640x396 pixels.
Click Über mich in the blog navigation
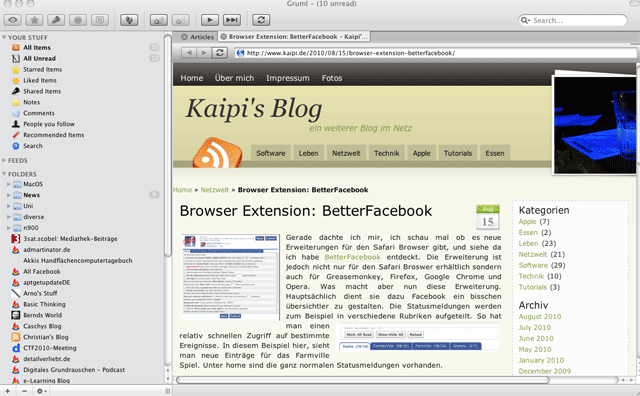tap(234, 78)
